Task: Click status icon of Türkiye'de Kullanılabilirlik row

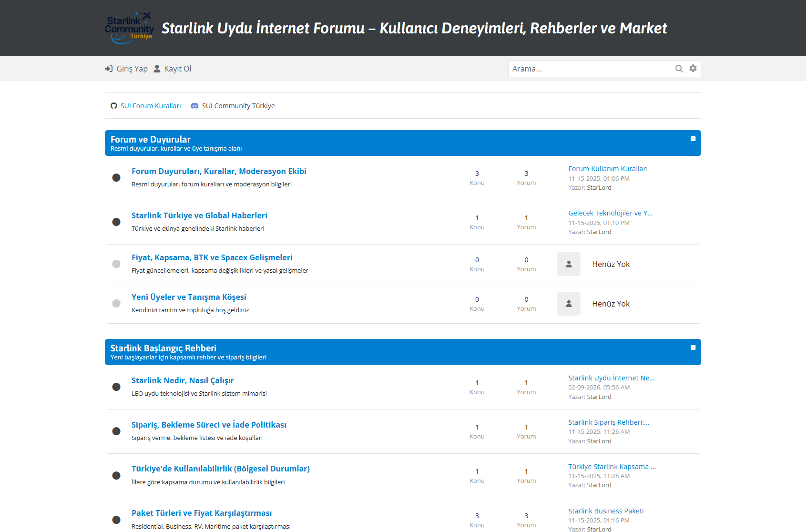Action: click(x=116, y=476)
